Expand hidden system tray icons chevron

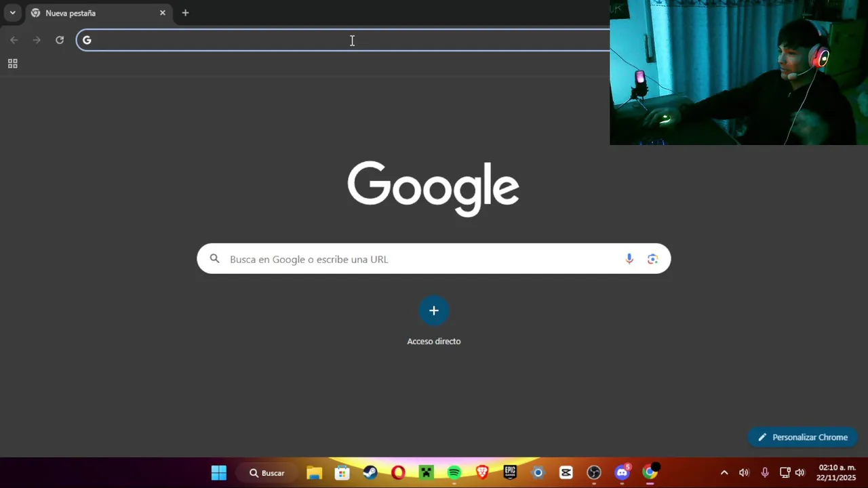[x=724, y=472]
